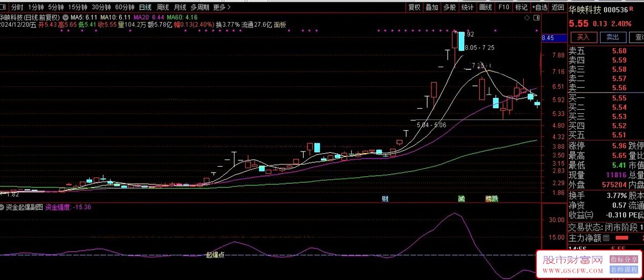Select the 卖五 5.60 order row
The image size is (644, 280).
pos(606,51)
